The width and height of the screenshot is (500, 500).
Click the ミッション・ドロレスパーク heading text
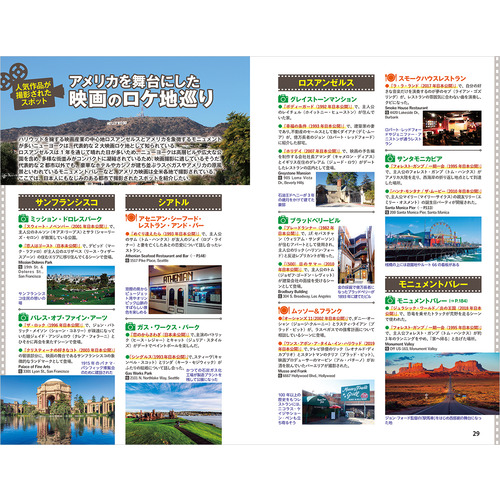point(66,219)
